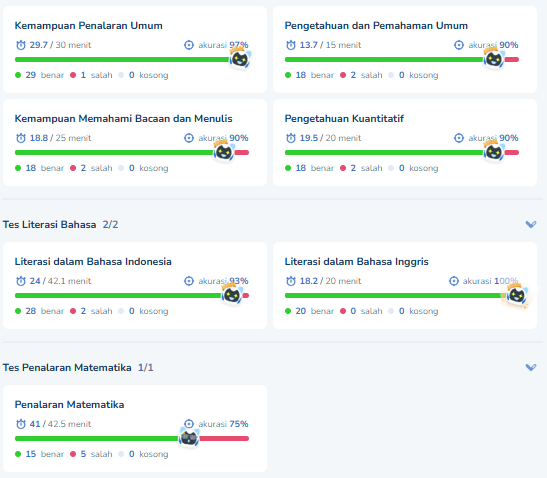547x478 pixels.
Task: Click the timer icon in Kemampuan Penalaran Umum card
Action: 21,45
